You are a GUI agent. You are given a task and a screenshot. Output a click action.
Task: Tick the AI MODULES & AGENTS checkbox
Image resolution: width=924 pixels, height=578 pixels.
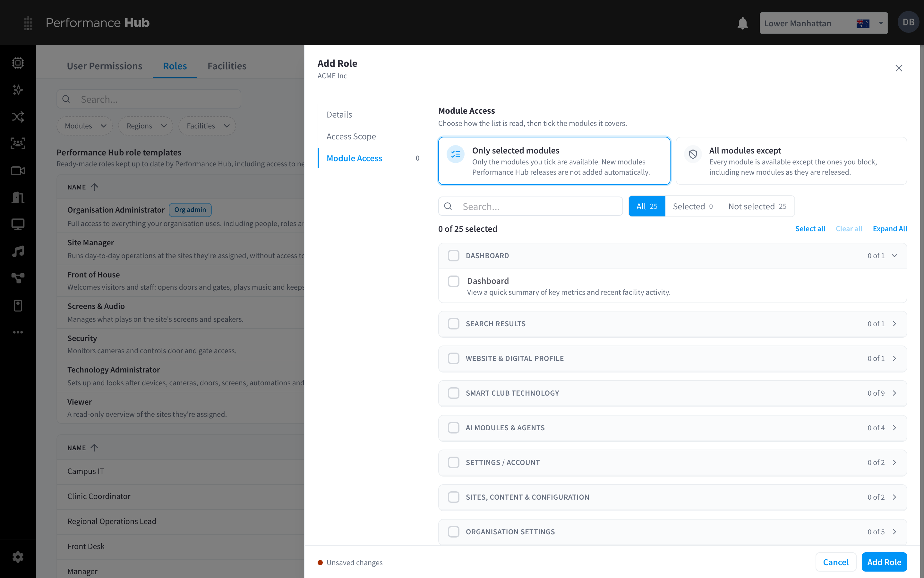453,427
